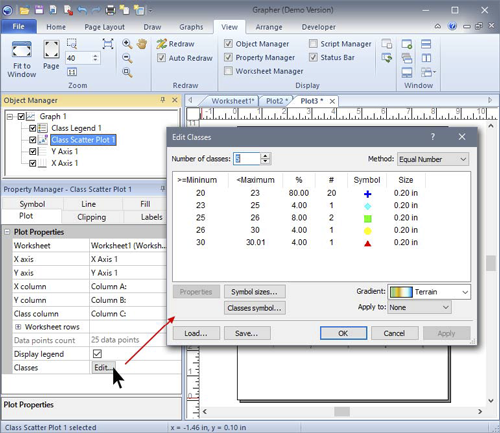
Task: Open the Method dropdown showing Equal Number
Action: point(433,159)
